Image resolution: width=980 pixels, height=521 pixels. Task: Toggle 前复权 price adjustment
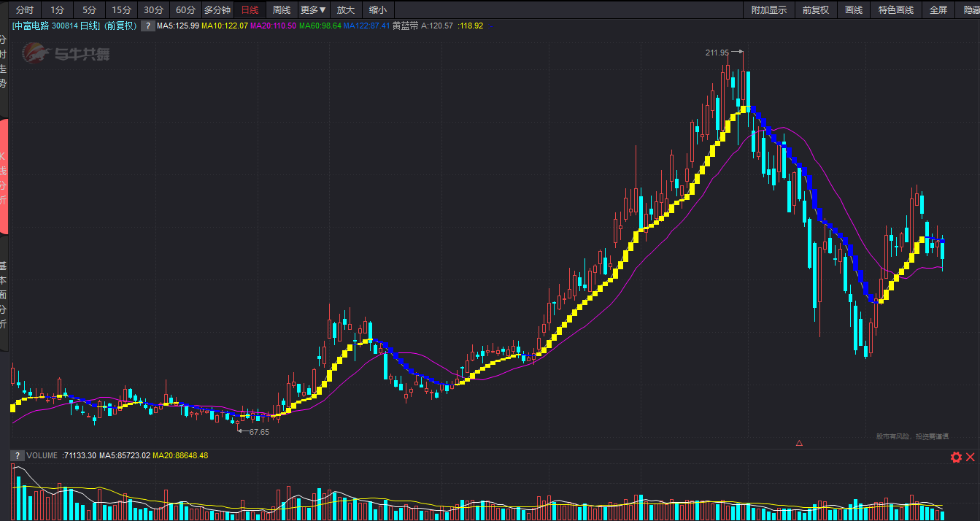(816, 9)
